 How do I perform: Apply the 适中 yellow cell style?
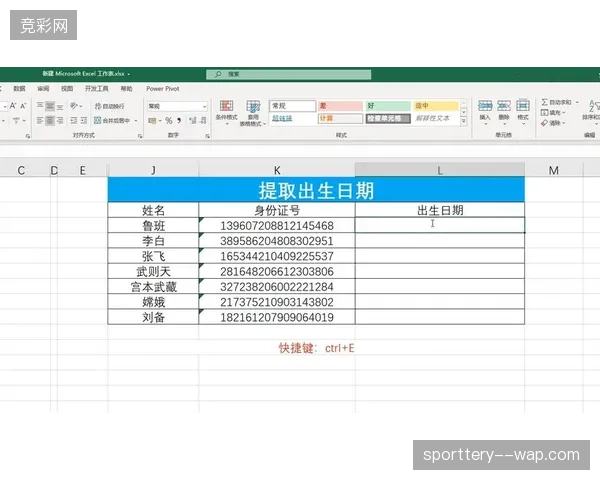435,106
